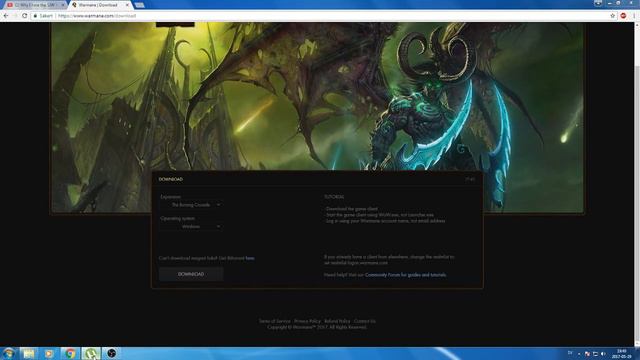Switch to the YouTube tab
The height and width of the screenshot is (360, 640).
coord(34,5)
